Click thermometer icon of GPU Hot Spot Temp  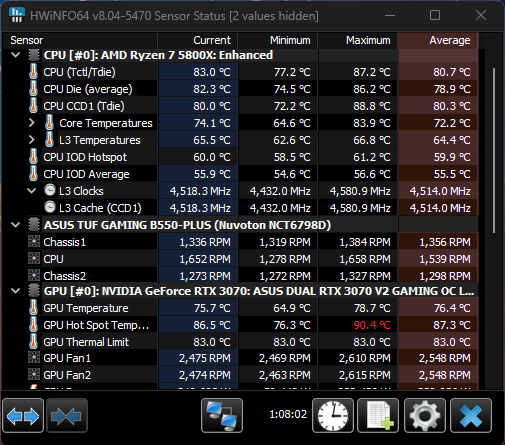click(x=33, y=325)
